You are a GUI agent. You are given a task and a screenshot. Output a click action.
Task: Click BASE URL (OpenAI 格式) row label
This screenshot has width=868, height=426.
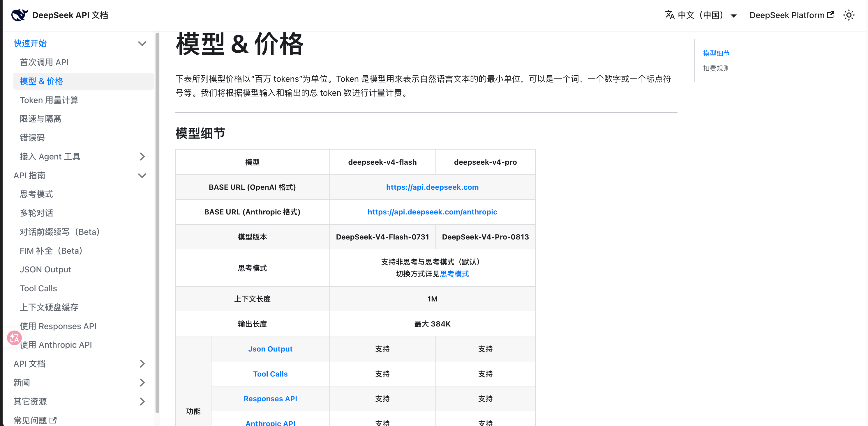pos(252,187)
